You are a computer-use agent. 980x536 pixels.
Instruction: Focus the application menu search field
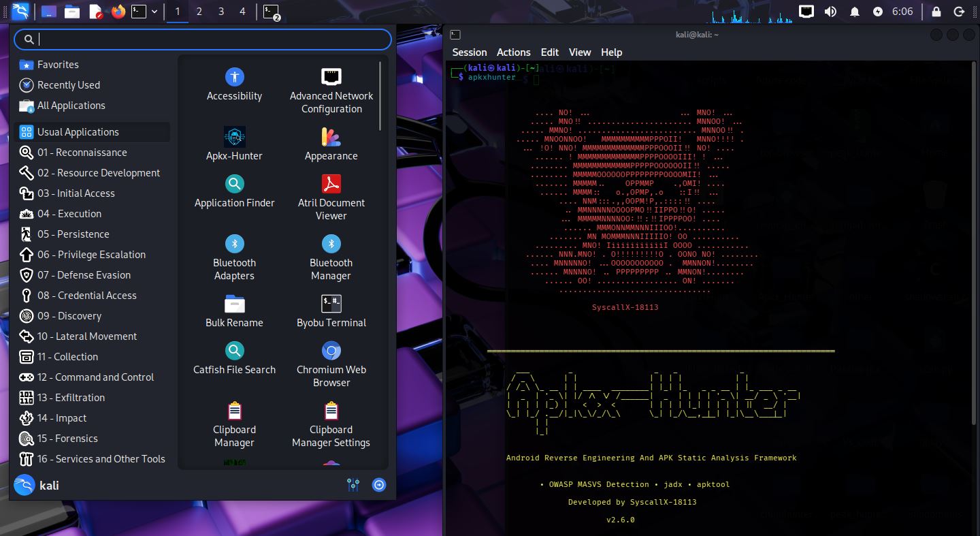203,40
